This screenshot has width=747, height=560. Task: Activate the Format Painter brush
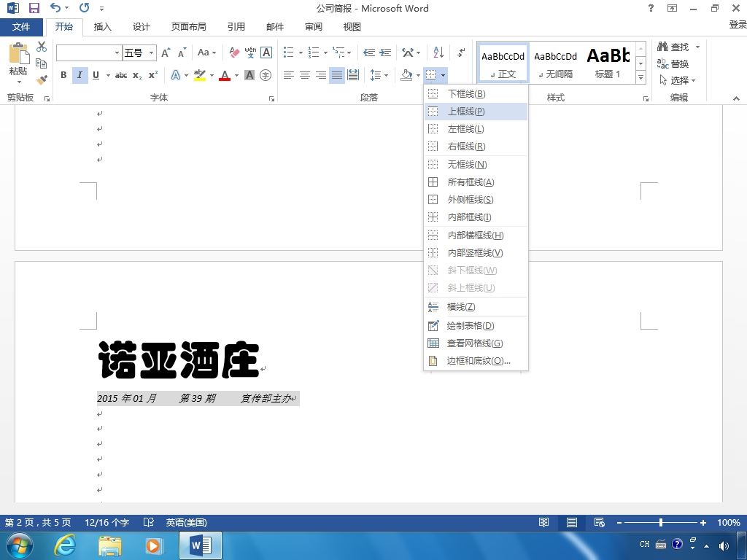[x=42, y=79]
